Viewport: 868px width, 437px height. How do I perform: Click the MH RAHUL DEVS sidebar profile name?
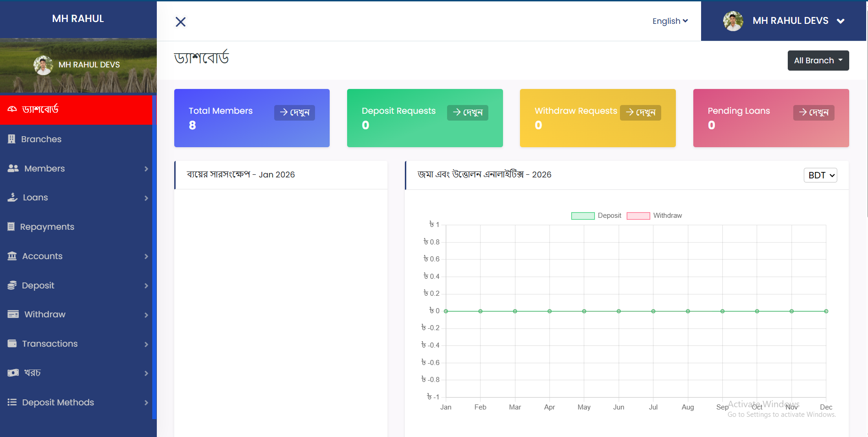click(89, 65)
